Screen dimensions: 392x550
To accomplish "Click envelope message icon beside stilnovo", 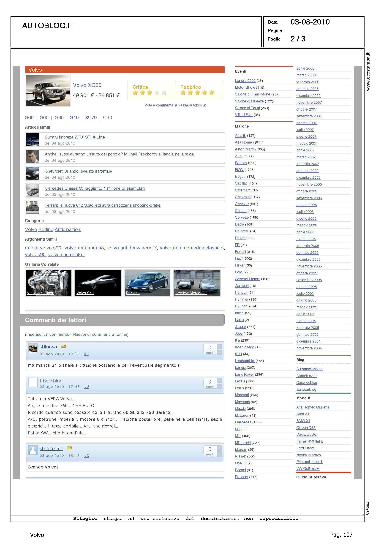I will pos(63,346).
